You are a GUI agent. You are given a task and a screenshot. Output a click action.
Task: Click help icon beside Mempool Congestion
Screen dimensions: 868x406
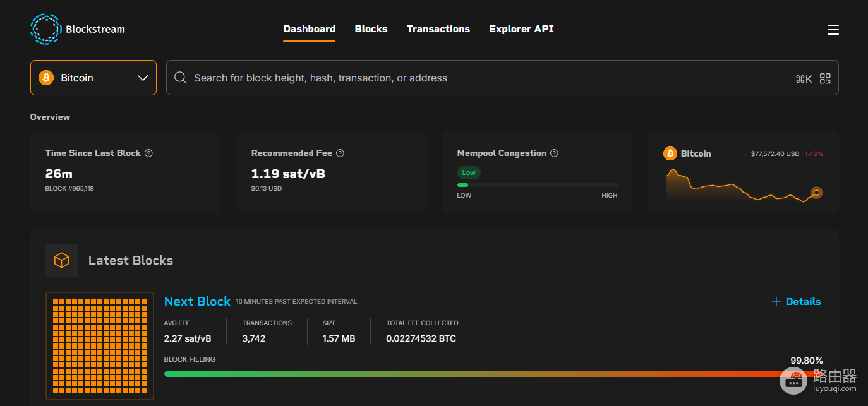coord(554,153)
